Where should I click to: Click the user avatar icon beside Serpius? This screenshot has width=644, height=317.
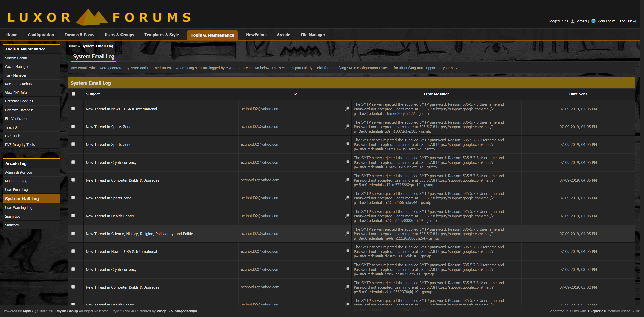(x=572, y=21)
